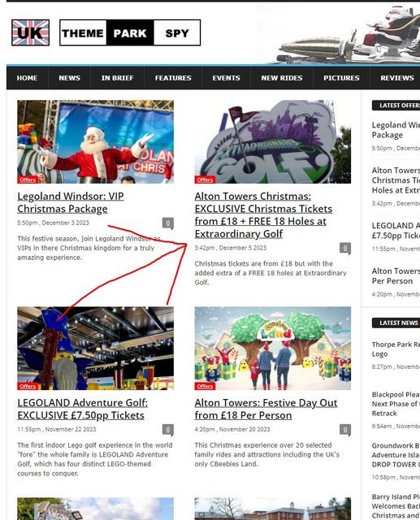
Task: Click '4:20pm, November 20 2023' date text
Action: (x=232, y=430)
